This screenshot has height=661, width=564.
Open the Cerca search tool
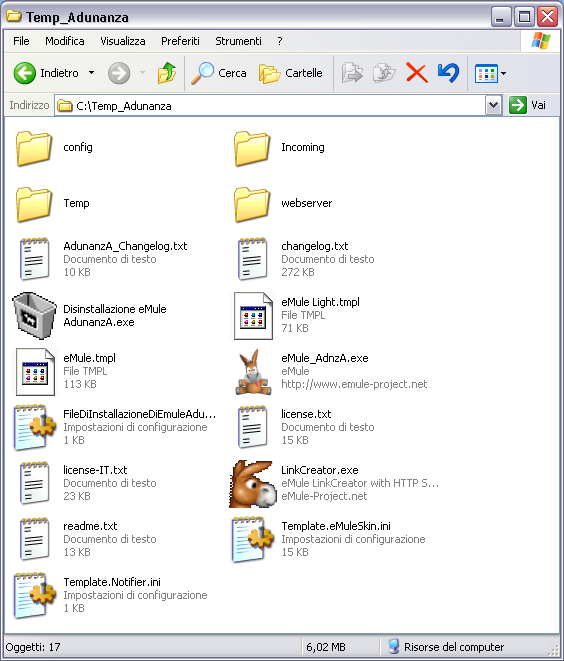point(219,73)
